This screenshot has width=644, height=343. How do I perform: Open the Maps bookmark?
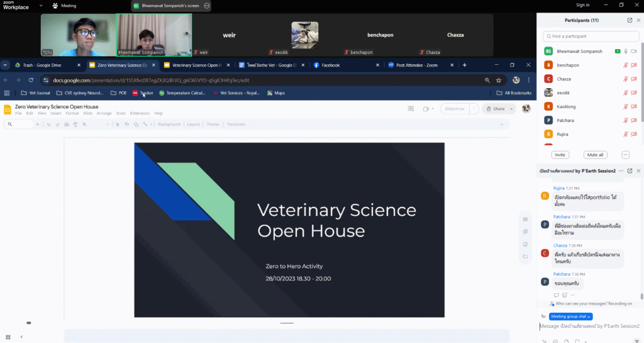coord(276,93)
